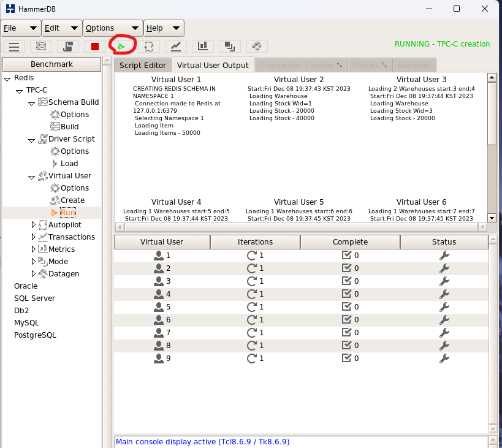Expand the Transactions tree node
This screenshot has height=448, width=502.
[33, 237]
